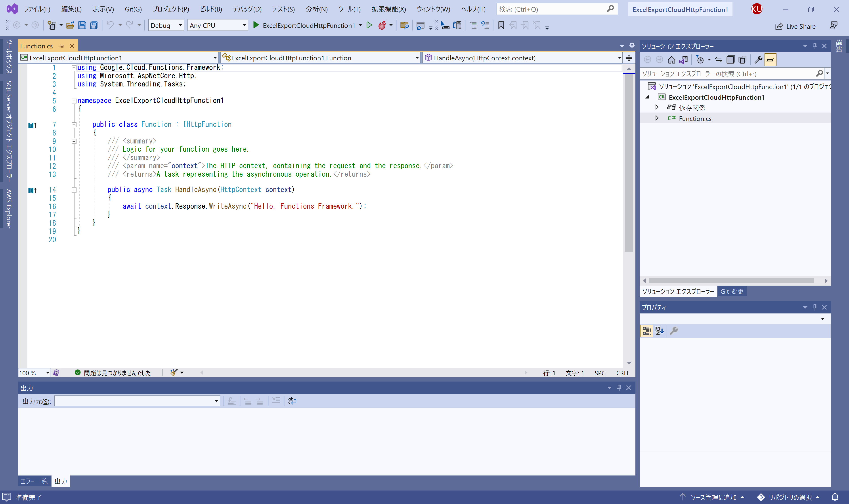Open the Debug configuration dropdown
The height and width of the screenshot is (504, 849).
coord(166,25)
